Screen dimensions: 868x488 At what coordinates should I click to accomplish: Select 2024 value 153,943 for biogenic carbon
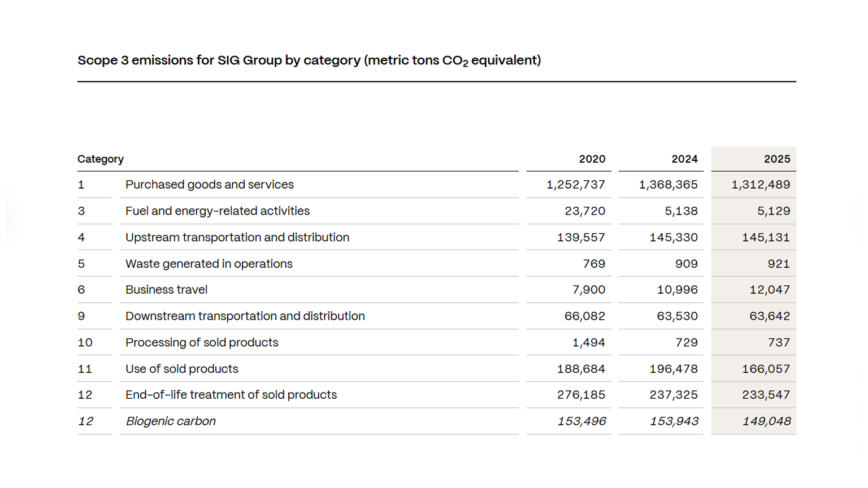[674, 421]
